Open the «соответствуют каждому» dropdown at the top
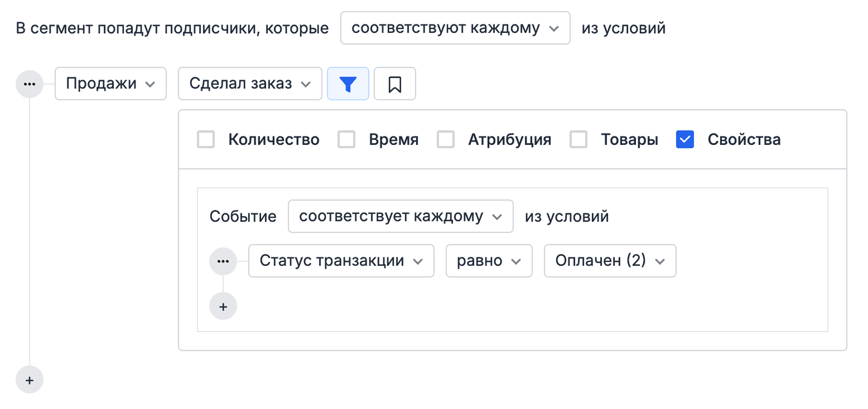This screenshot has height=409, width=868. [x=455, y=27]
